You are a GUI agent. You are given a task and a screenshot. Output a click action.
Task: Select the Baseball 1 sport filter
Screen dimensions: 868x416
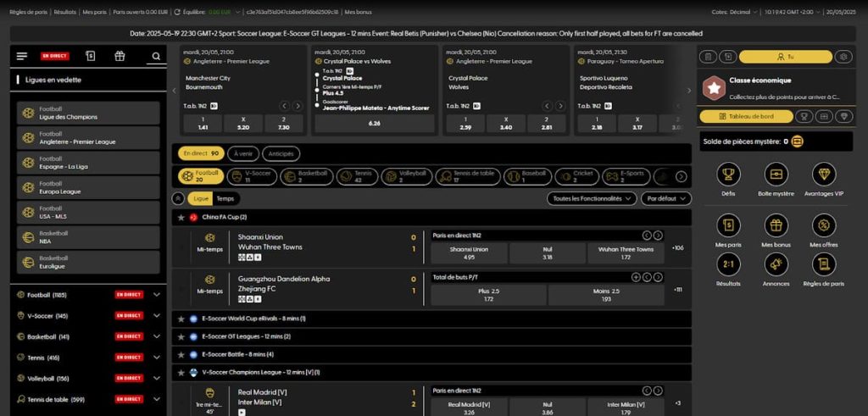[x=527, y=176]
